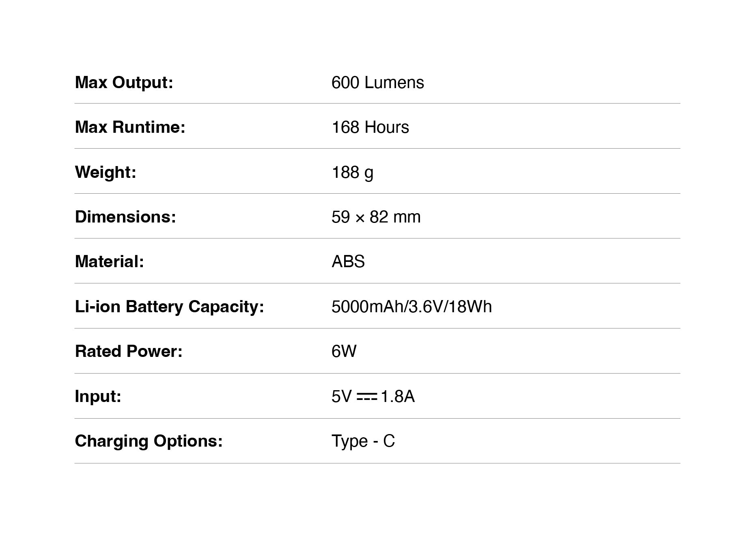Viewport: 756px width, 538px height.
Task: Select the Weight label
Action: click(x=106, y=172)
